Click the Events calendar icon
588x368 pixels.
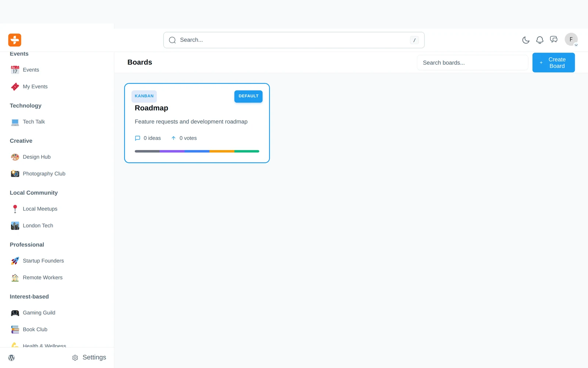point(15,70)
